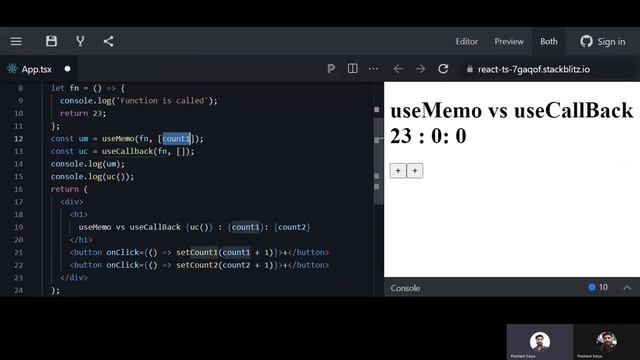Select the Both view mode
This screenshot has width=640, height=360.
[549, 42]
